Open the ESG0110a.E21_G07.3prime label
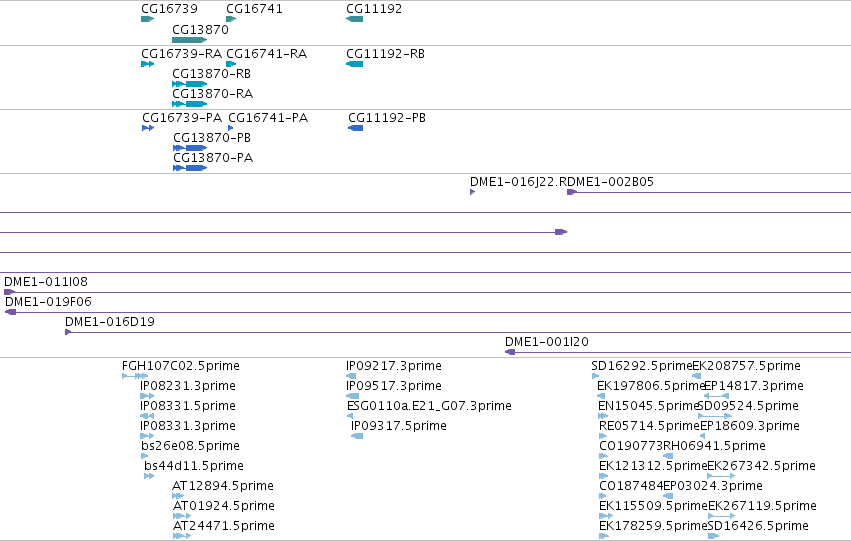 click(429, 406)
